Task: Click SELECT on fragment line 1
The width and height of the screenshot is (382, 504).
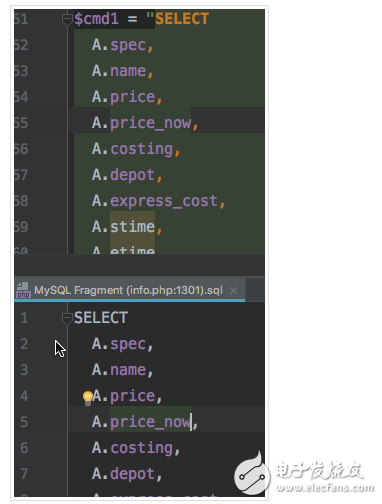Action: pyautogui.click(x=101, y=318)
